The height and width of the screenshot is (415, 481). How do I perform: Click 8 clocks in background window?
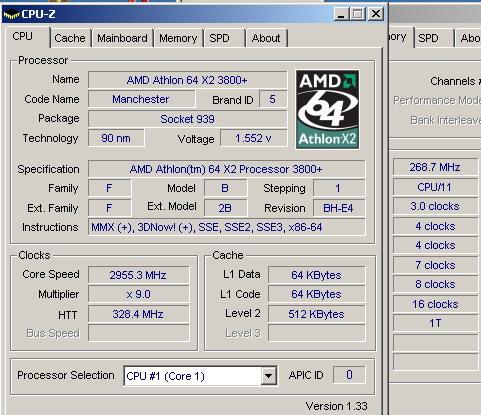[x=435, y=284]
